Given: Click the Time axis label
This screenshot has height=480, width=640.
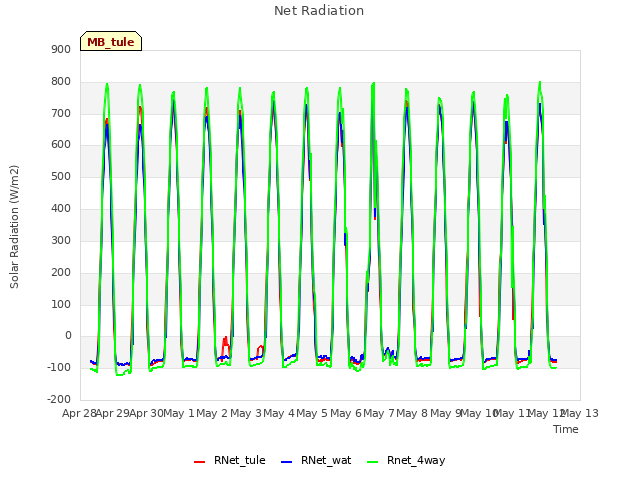Looking at the screenshot, I should pos(566,429).
